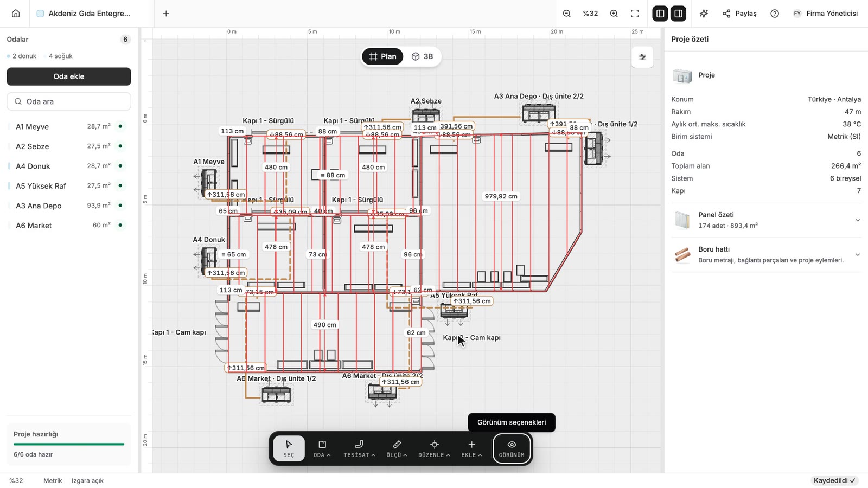Go to the home icon

coord(16,14)
